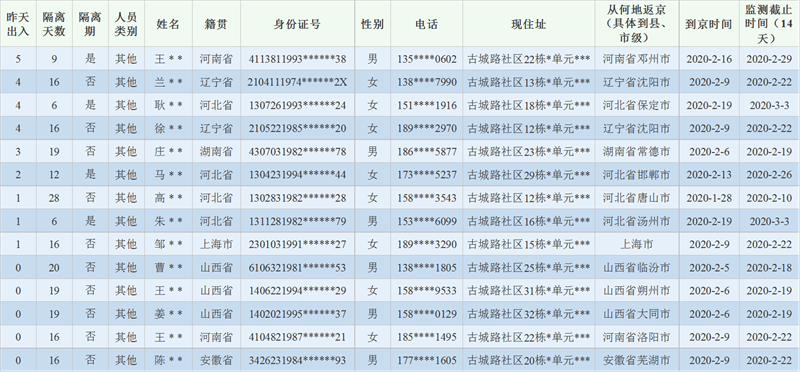
Task: Click ID number 1307261993******24
Action: 297,106
